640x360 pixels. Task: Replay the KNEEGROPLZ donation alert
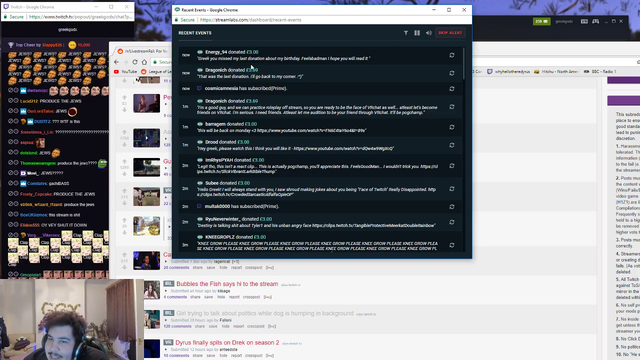[452, 245]
